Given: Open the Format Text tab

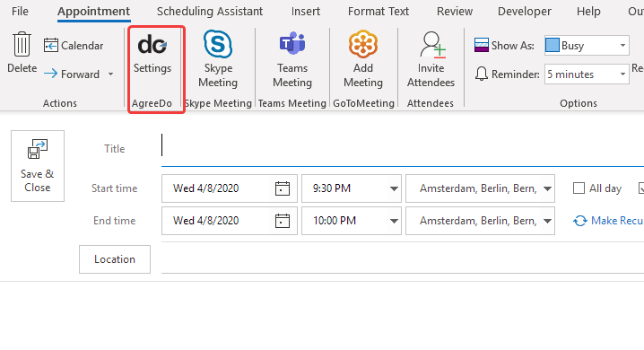Looking at the screenshot, I should (379, 12).
